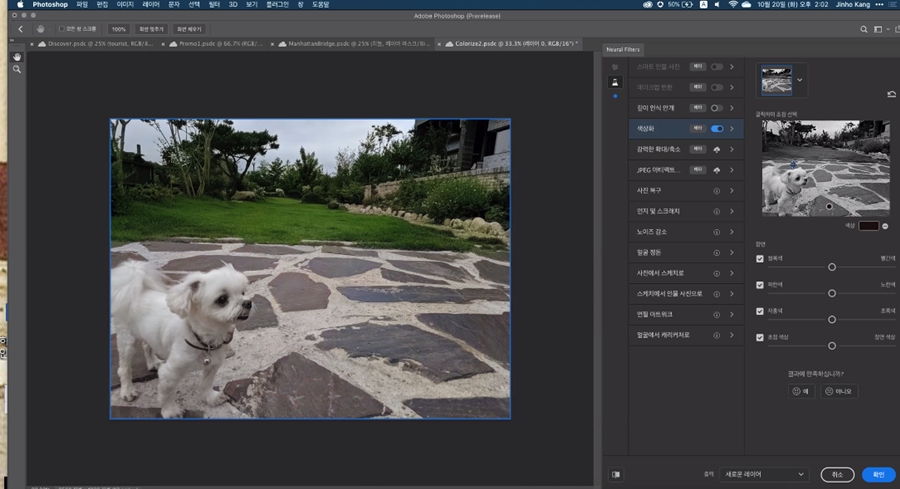
Task: Open info for 먼지 및 스크래치 filter
Action: (716, 211)
